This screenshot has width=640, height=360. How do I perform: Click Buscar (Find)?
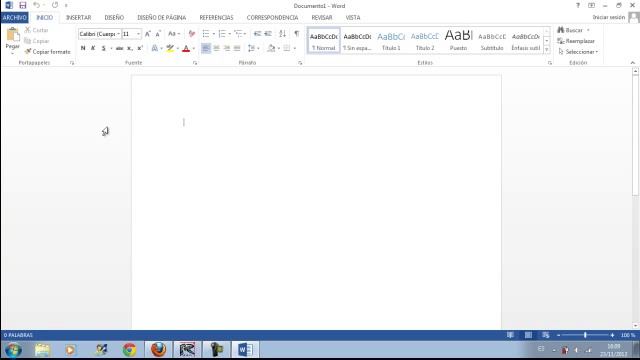tap(570, 30)
